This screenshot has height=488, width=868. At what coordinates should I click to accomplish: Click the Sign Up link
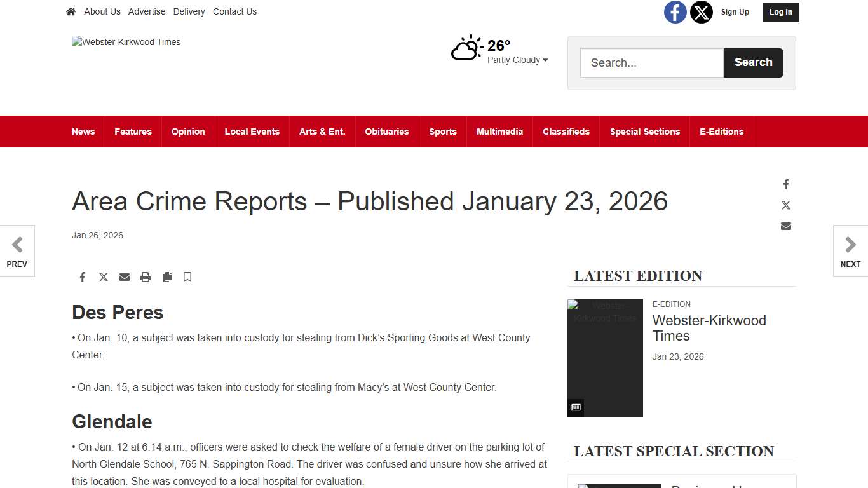click(x=735, y=11)
